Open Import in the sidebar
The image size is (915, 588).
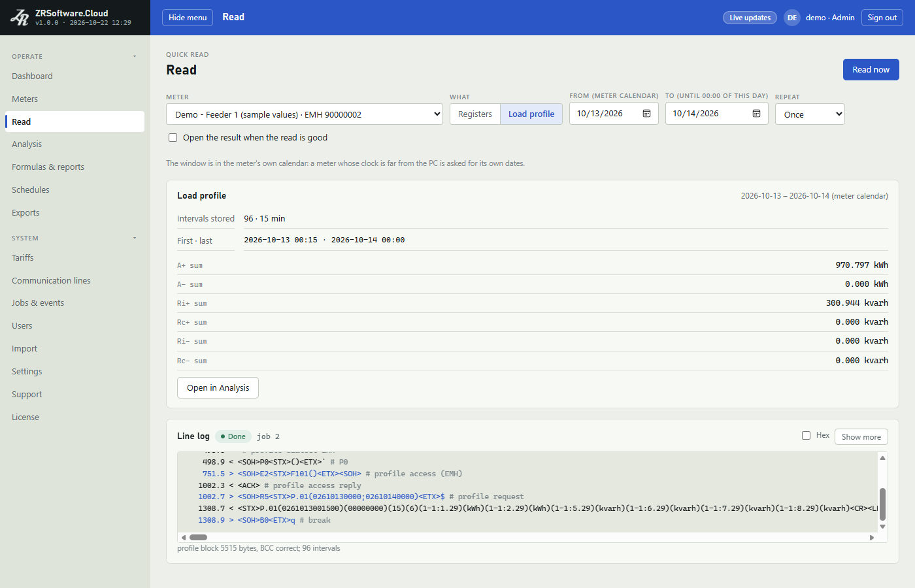tap(75, 349)
